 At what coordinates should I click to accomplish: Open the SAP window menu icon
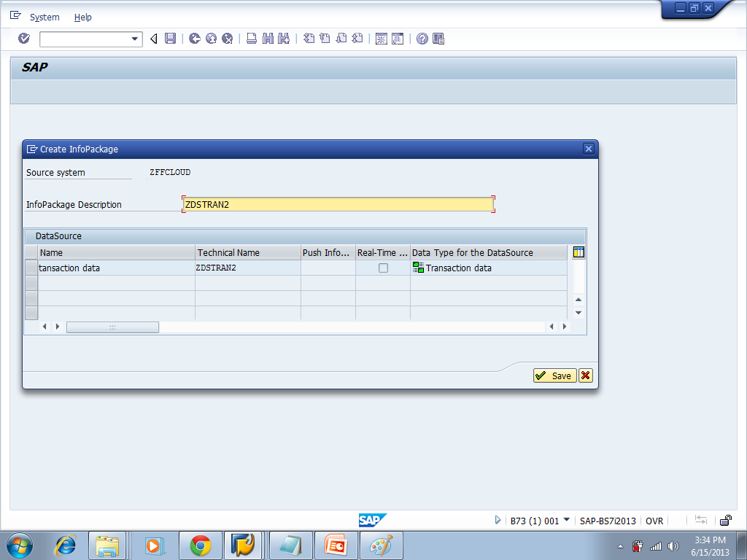[x=15, y=16]
